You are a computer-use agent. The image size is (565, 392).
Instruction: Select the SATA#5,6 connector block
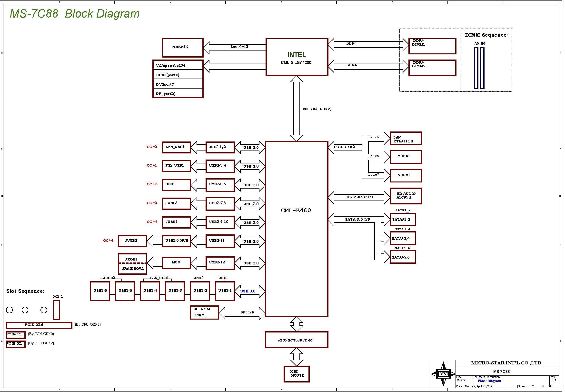pos(402,257)
